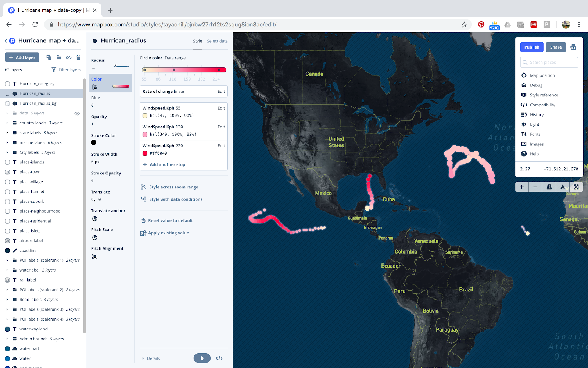Bookmark page with star icon
The width and height of the screenshot is (588, 368).
464,25
